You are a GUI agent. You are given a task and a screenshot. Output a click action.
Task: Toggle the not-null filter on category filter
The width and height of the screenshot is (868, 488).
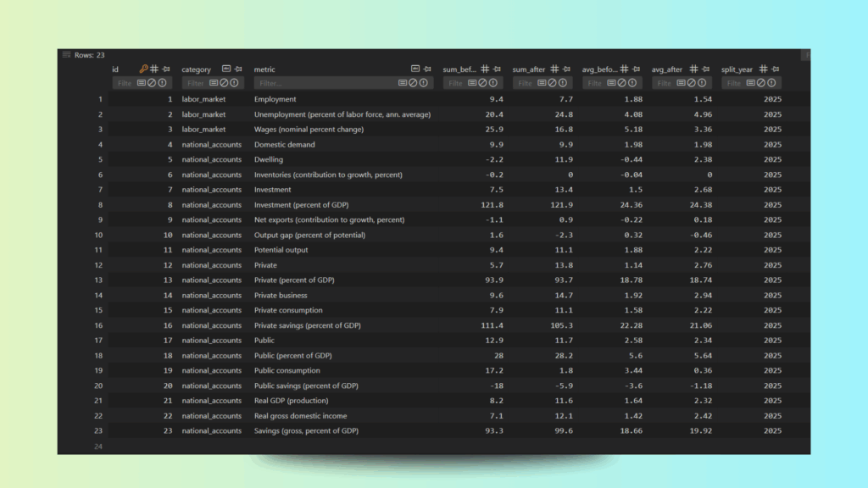coord(236,83)
